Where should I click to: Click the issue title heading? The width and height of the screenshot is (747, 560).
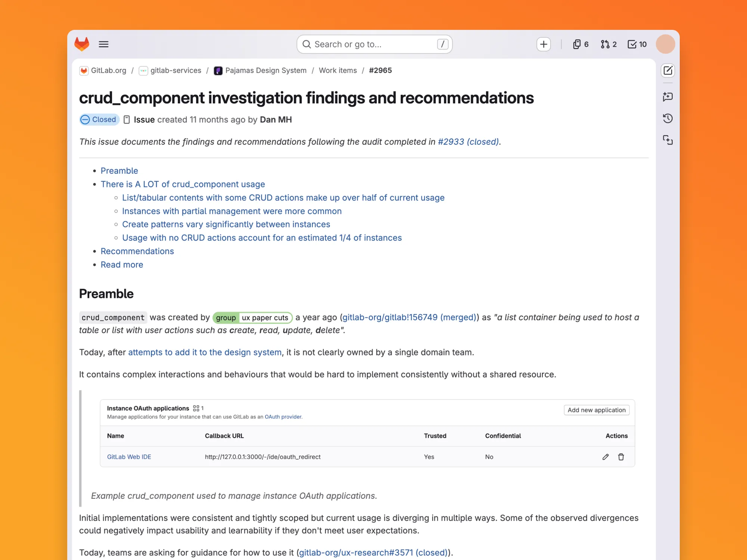pos(307,98)
